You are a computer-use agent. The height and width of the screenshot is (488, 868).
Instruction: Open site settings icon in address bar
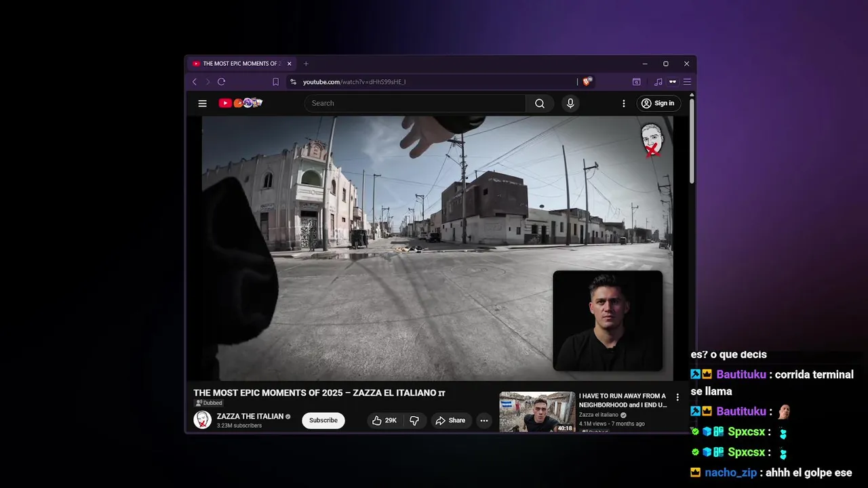(x=293, y=82)
